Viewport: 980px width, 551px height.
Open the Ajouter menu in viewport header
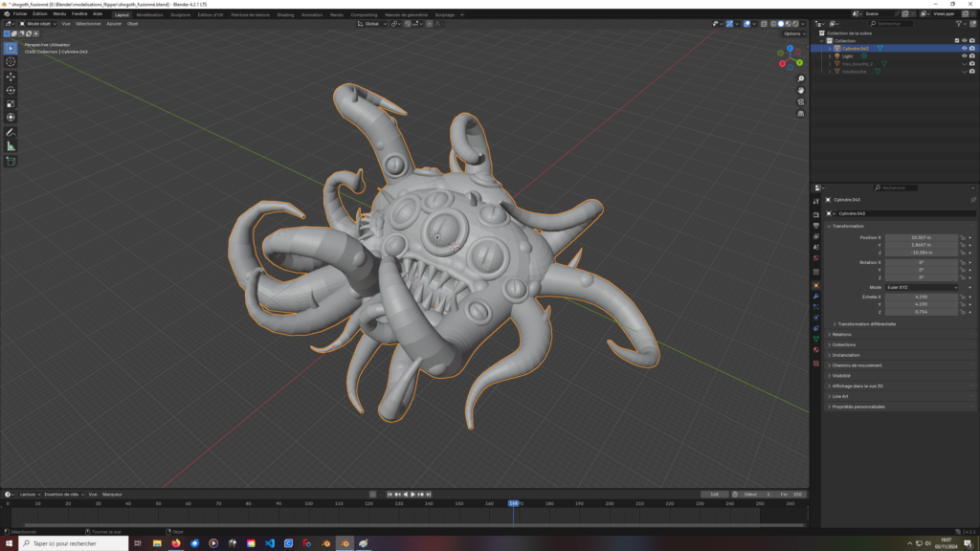click(x=114, y=24)
